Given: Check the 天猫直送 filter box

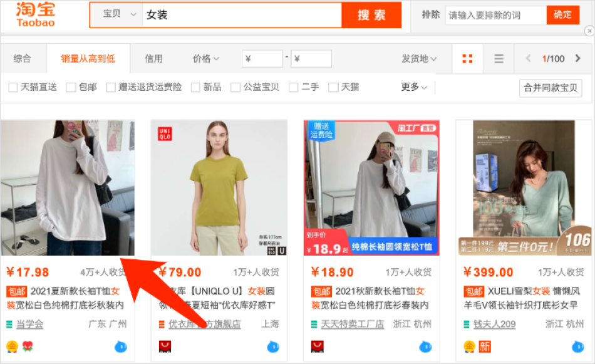Looking at the screenshot, I should pos(13,88).
